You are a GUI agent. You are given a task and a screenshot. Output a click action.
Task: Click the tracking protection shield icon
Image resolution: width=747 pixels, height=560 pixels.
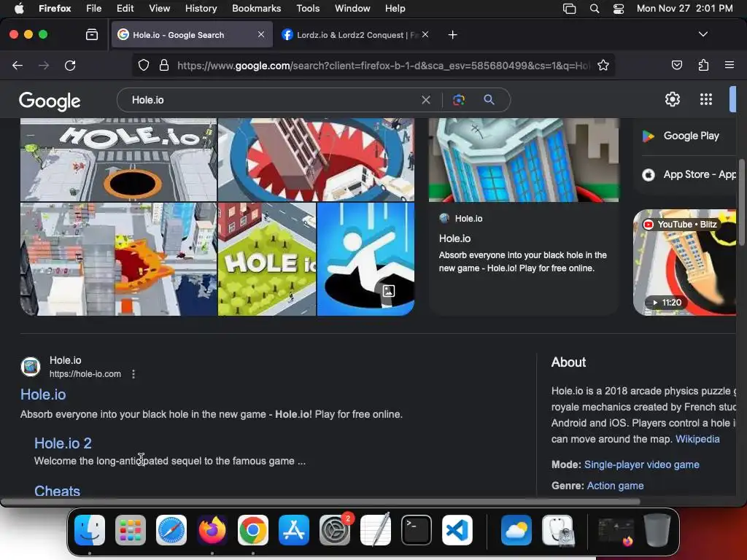(144, 65)
